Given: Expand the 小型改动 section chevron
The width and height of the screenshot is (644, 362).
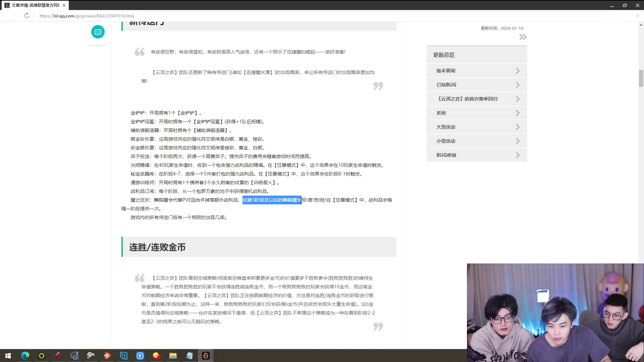Looking at the screenshot, I should pos(518,141).
